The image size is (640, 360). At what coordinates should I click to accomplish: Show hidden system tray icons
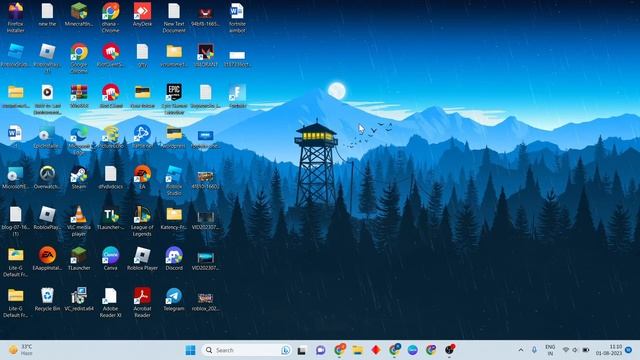click(521, 350)
